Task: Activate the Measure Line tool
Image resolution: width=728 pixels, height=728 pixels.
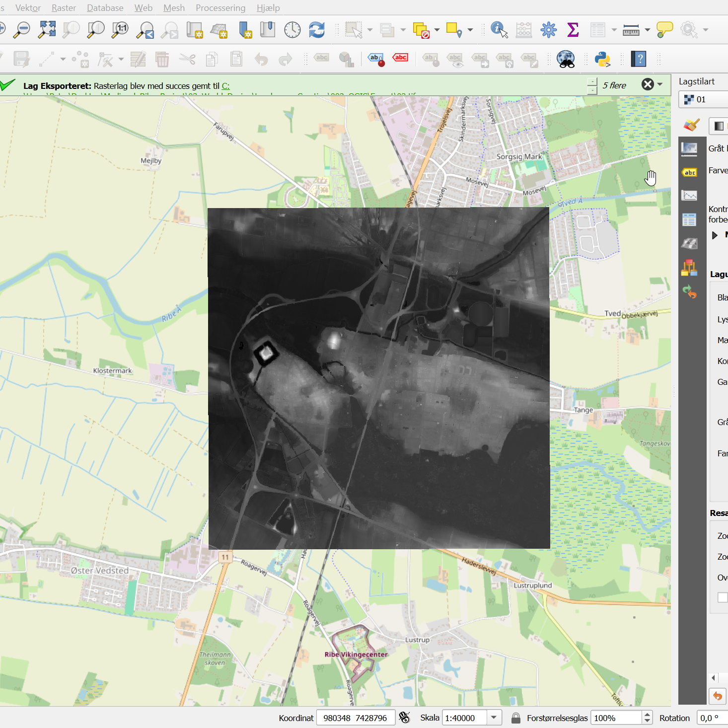Action: (x=631, y=30)
